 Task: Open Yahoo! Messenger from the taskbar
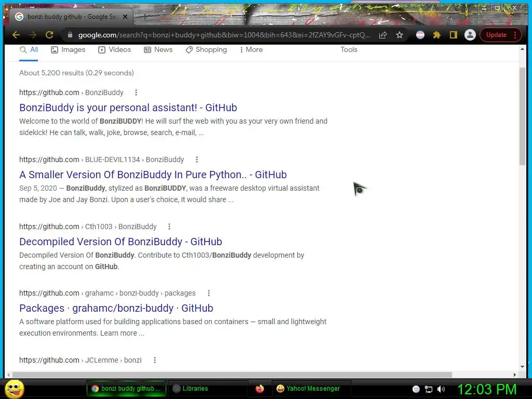tap(311, 389)
